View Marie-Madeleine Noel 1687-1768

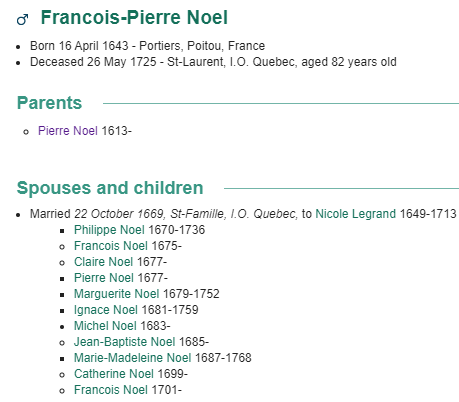[133, 358]
